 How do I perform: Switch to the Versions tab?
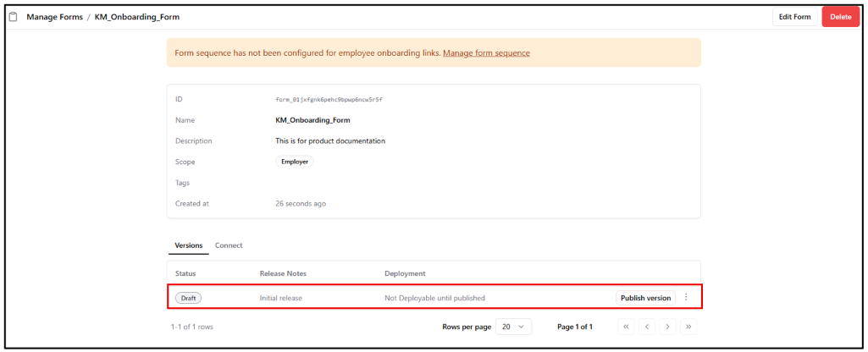pyautogui.click(x=189, y=245)
